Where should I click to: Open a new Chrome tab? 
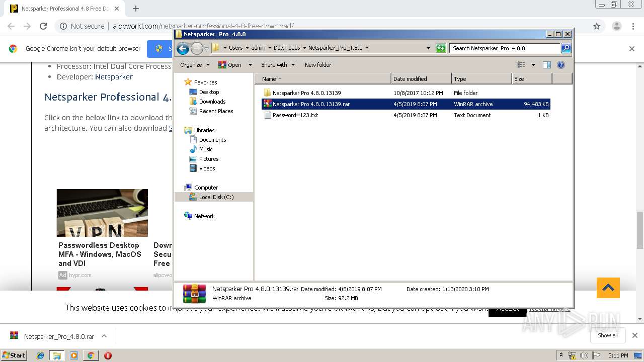coord(135,9)
